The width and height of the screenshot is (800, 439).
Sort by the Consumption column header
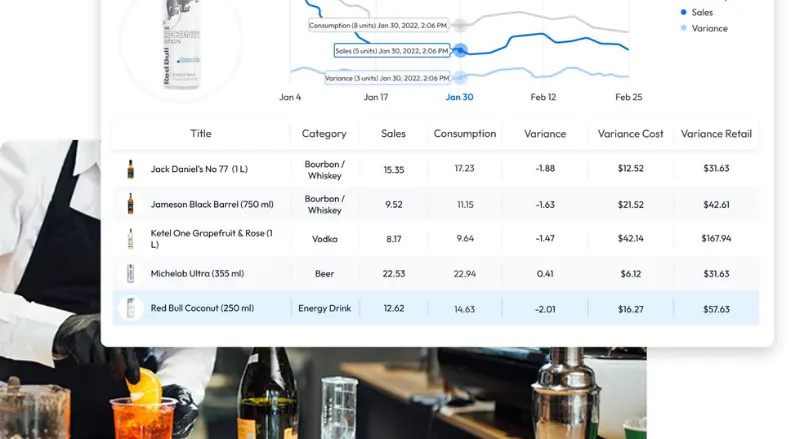pos(465,134)
